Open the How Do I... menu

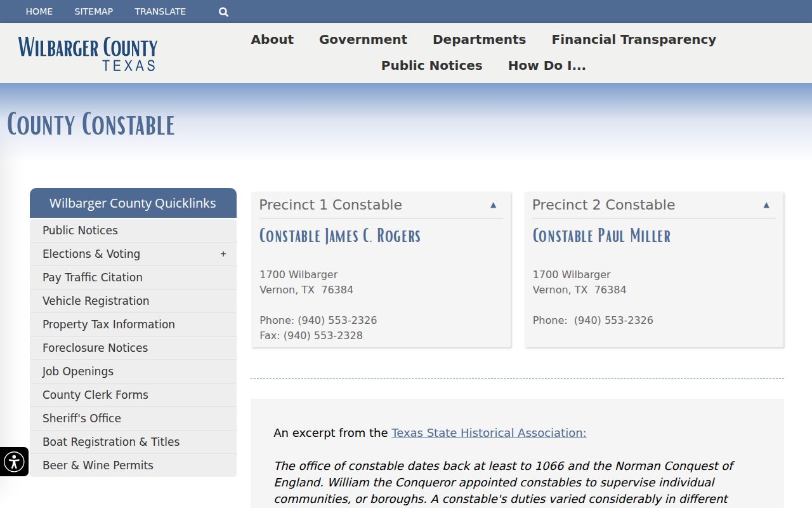click(547, 65)
